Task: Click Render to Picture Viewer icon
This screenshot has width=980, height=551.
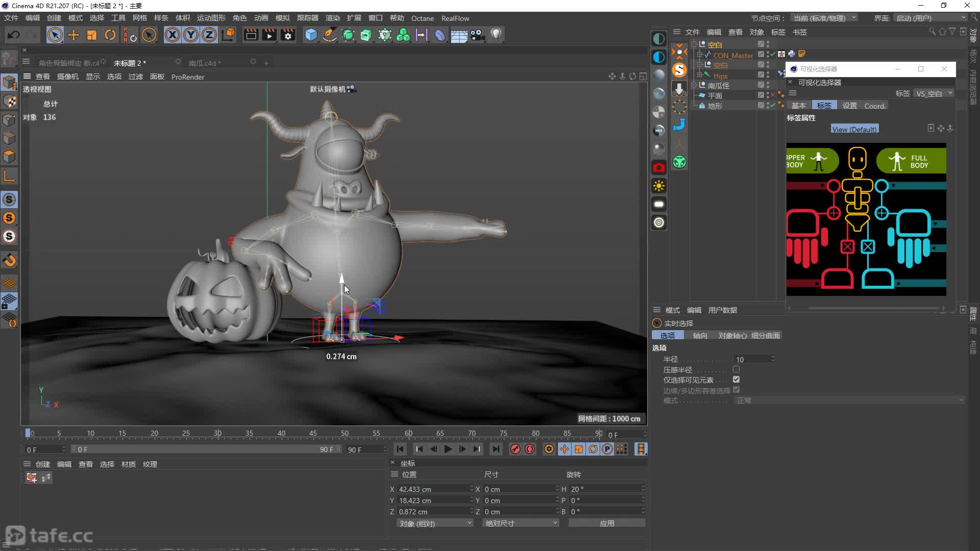Action: 269,35
